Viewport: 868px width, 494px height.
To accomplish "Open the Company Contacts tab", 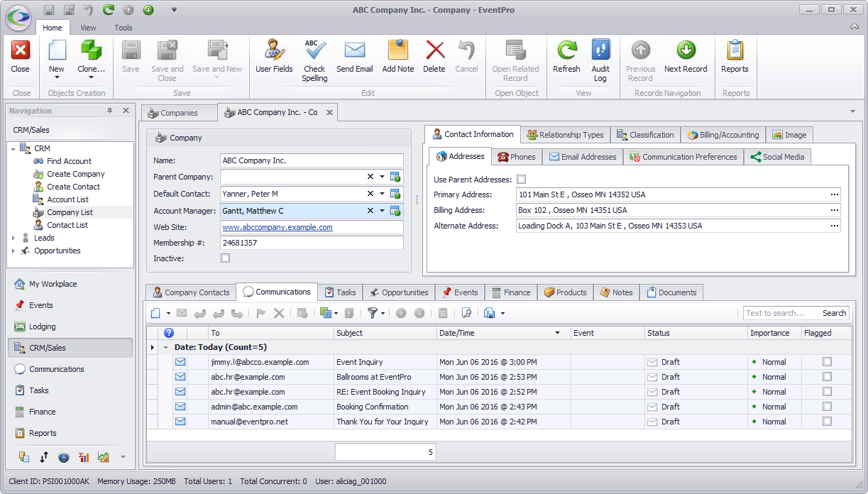I will (191, 292).
